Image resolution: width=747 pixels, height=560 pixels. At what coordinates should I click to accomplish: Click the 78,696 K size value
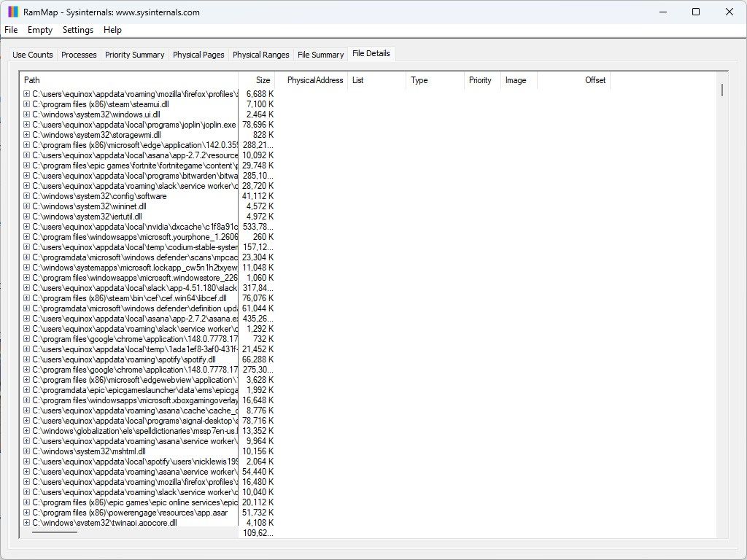[258, 125]
